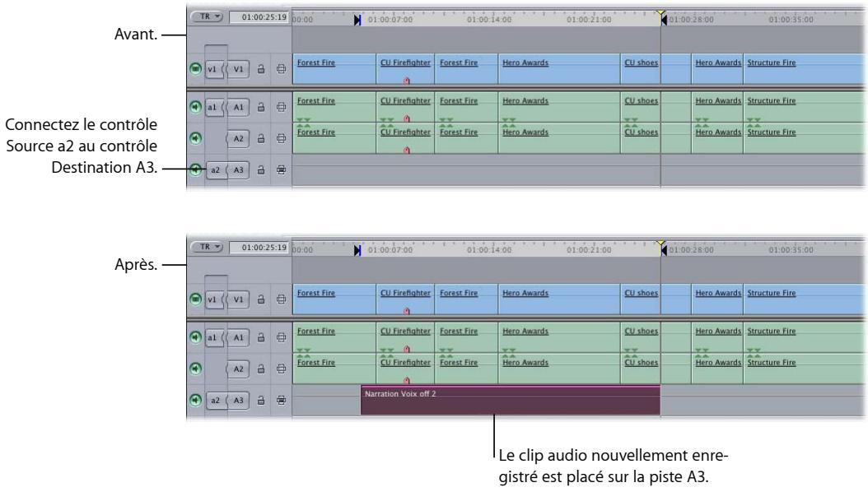Image resolution: width=868 pixels, height=492 pixels.
Task: Toggle Auto Select on A2 in Après timeline
Action: click(x=281, y=369)
